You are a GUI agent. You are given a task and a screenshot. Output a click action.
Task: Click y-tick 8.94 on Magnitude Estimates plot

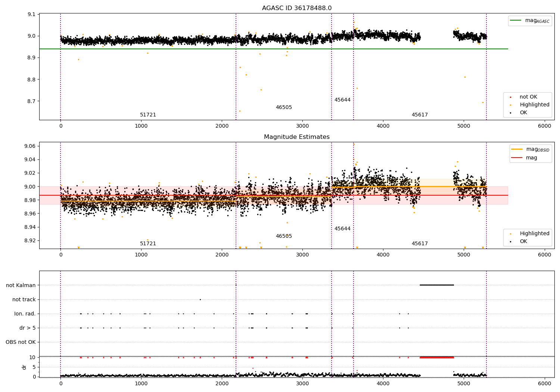[30, 227]
